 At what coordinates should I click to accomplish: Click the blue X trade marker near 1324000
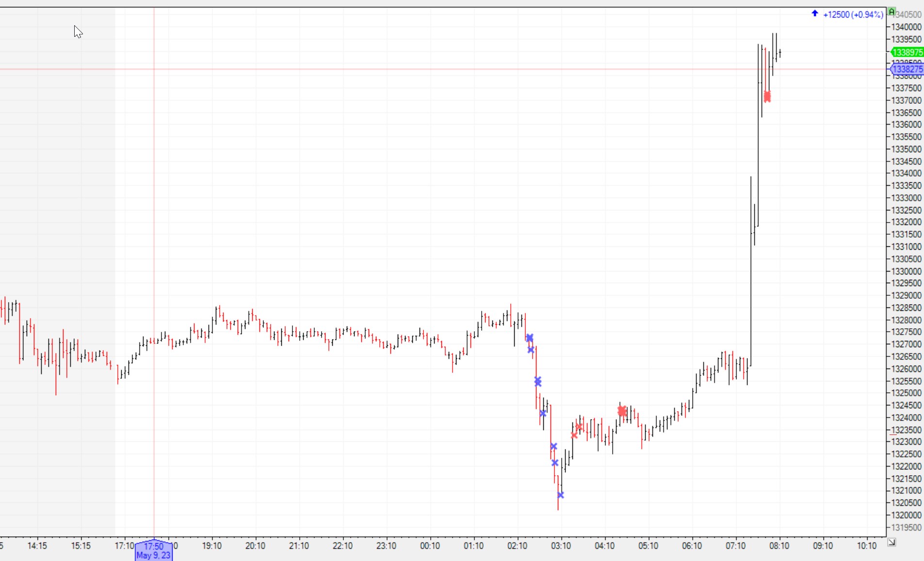pos(543,414)
